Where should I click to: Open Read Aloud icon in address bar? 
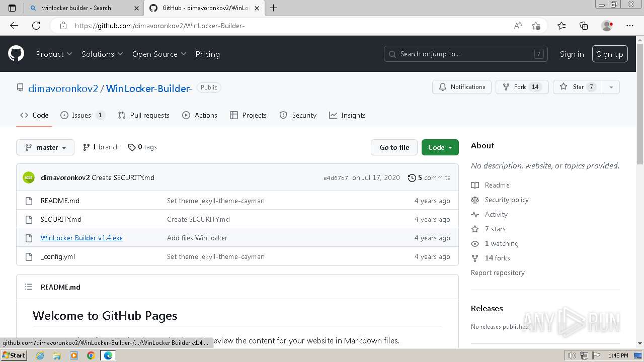point(518,26)
